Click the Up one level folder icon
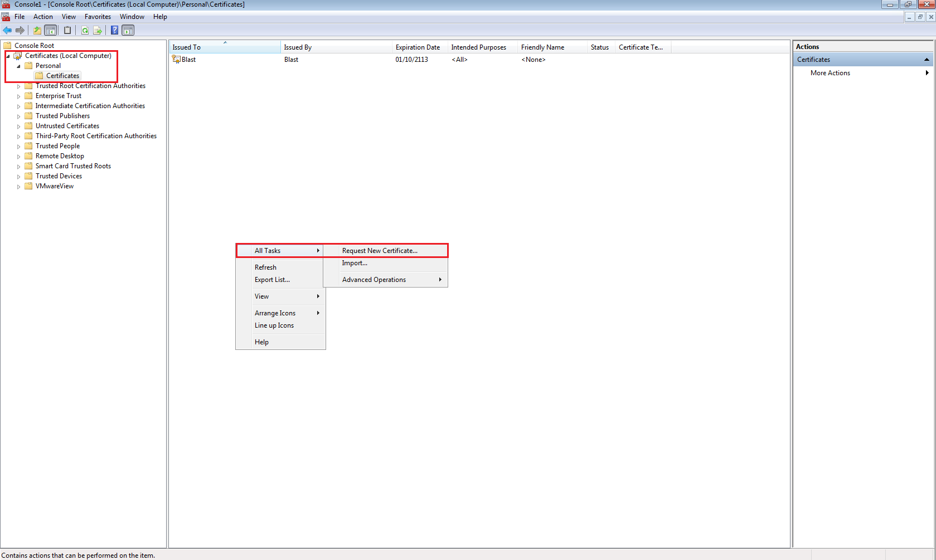The width and height of the screenshot is (936, 560). point(37,30)
